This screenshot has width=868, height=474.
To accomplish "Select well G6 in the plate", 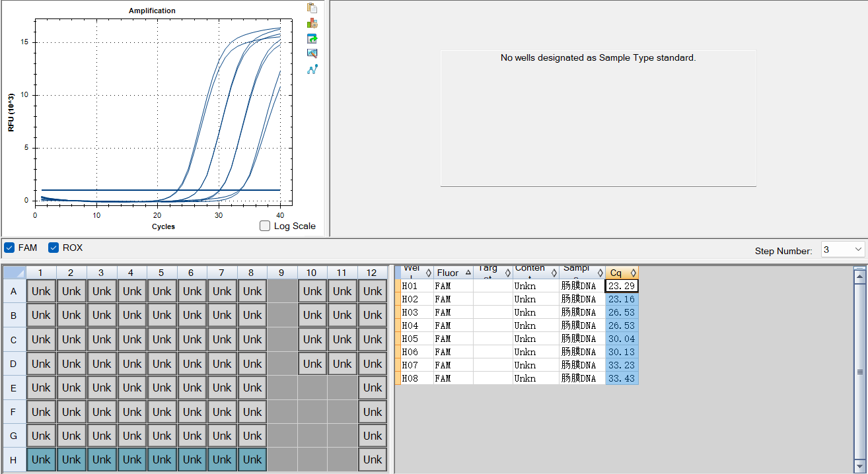I will click(192, 436).
